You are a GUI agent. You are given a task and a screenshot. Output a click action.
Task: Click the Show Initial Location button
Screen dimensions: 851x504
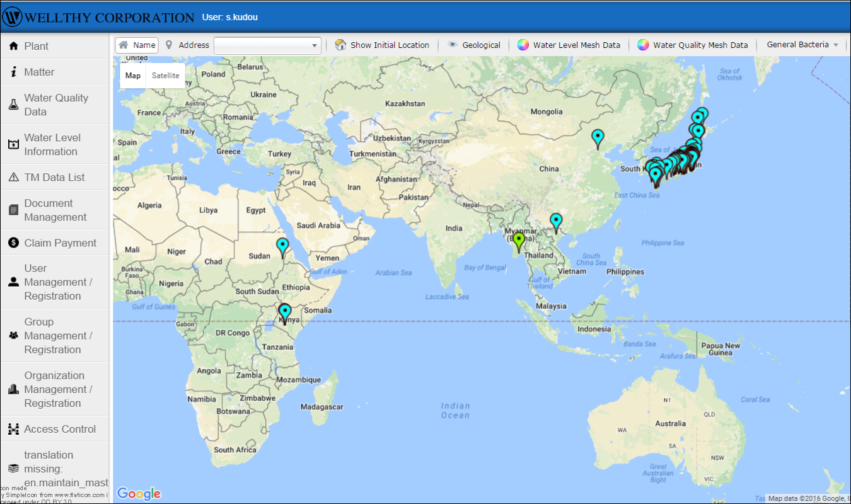(x=382, y=45)
